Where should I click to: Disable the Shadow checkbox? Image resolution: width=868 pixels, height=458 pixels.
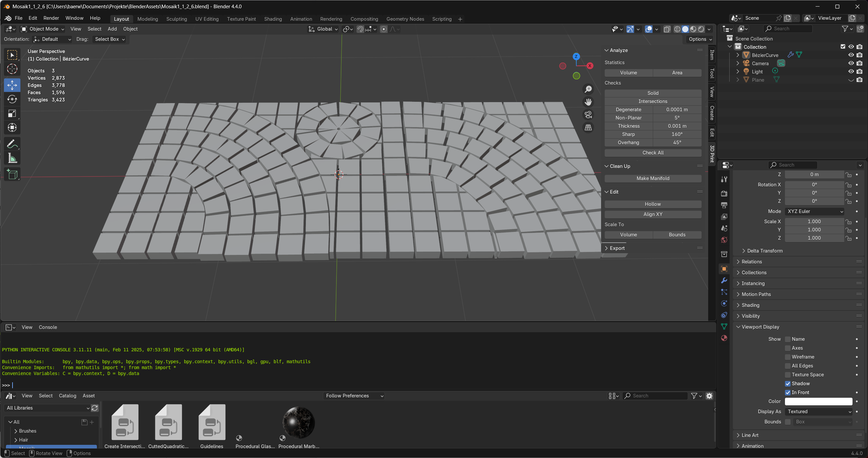(788, 384)
